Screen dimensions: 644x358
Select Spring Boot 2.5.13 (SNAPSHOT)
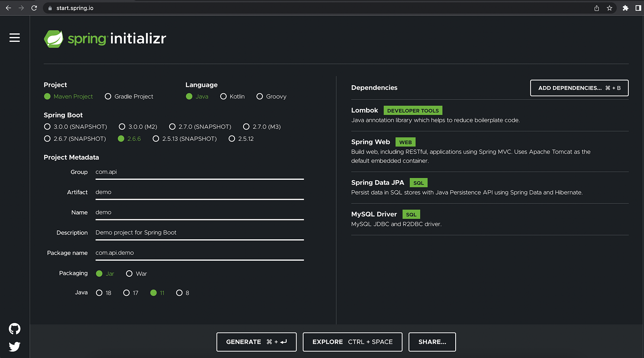[x=185, y=139]
